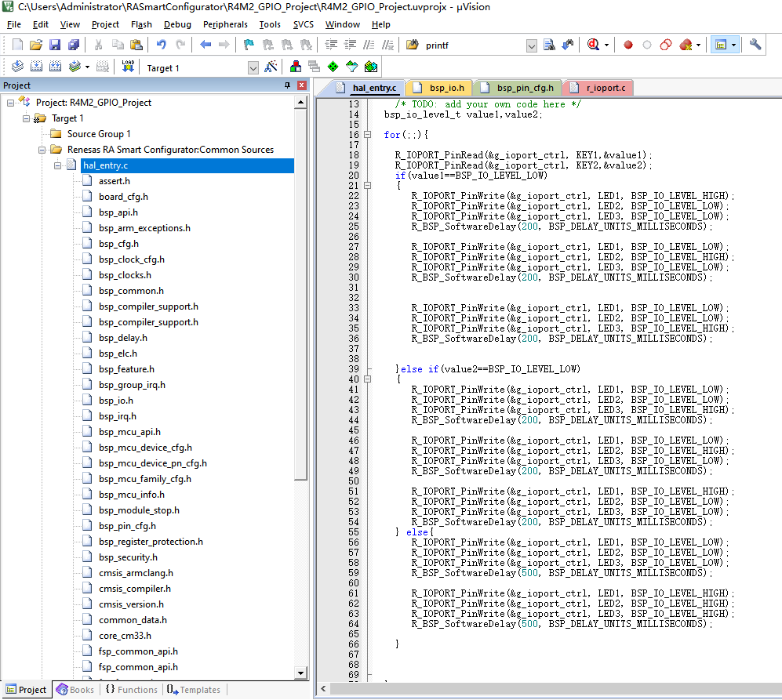Click the Project panel scroll down arrow

(x=300, y=673)
